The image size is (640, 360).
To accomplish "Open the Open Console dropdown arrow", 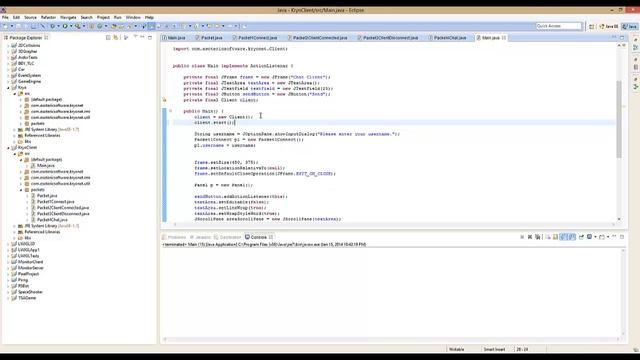I will pyautogui.click(x=608, y=237).
